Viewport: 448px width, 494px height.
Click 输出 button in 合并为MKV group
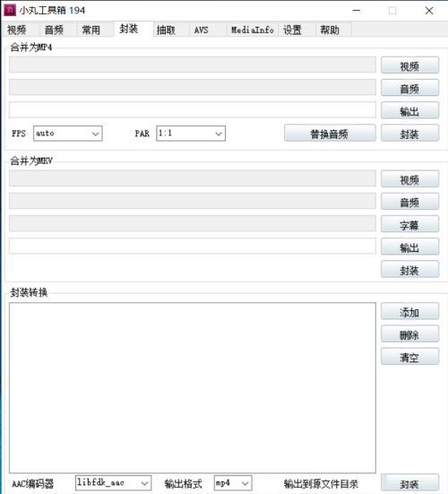[x=409, y=247]
